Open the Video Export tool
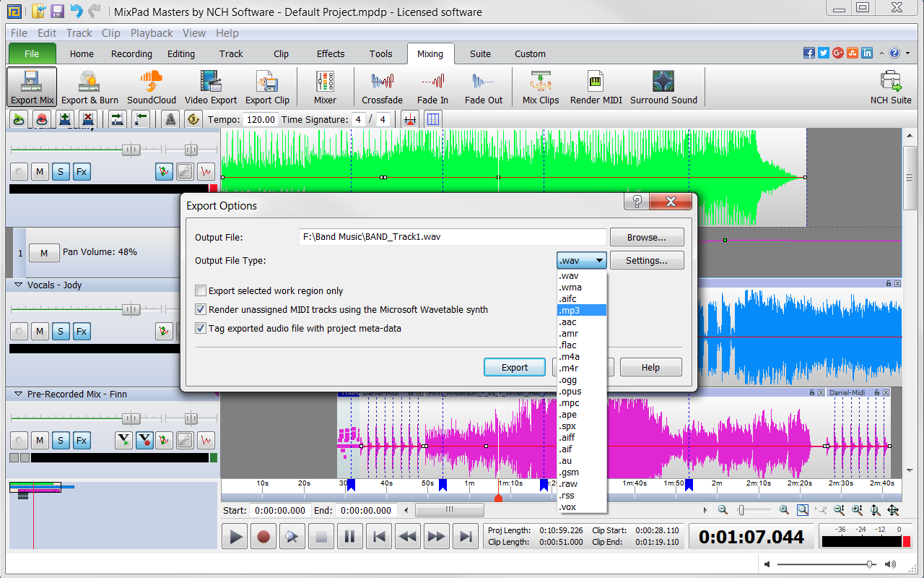The height and width of the screenshot is (578, 924). [211, 87]
